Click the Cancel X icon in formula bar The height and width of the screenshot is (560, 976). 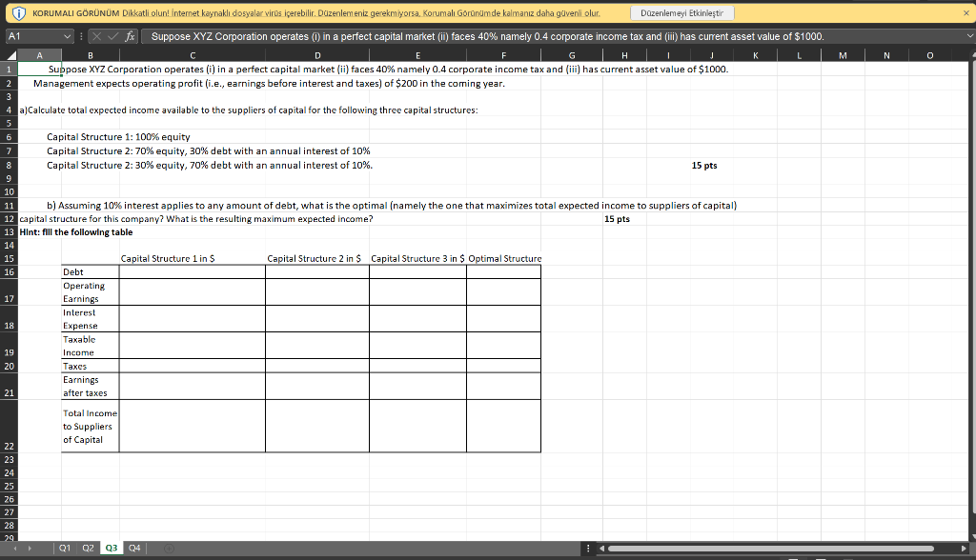pyautogui.click(x=97, y=36)
